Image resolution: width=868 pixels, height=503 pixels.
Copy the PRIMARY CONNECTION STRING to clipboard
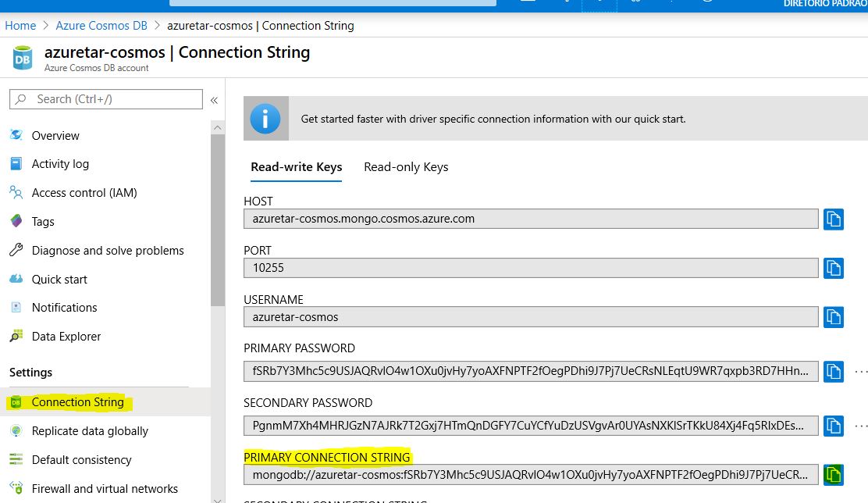click(x=833, y=475)
